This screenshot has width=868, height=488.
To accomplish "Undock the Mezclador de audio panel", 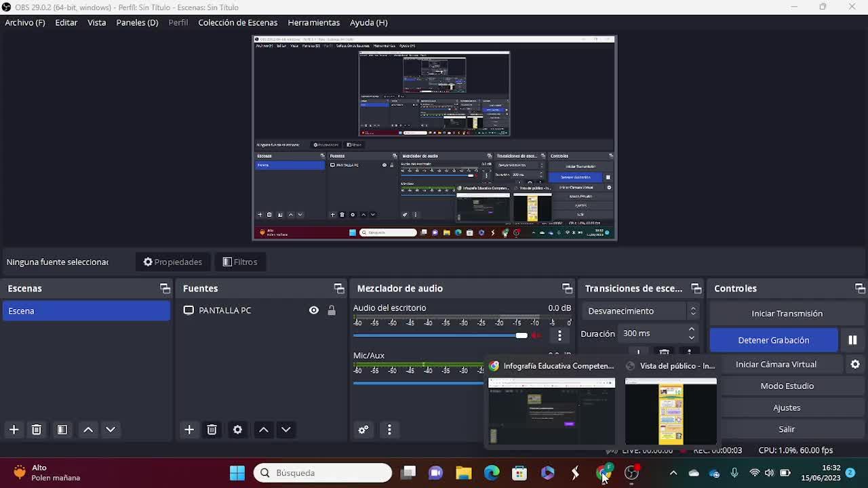I will (x=567, y=288).
